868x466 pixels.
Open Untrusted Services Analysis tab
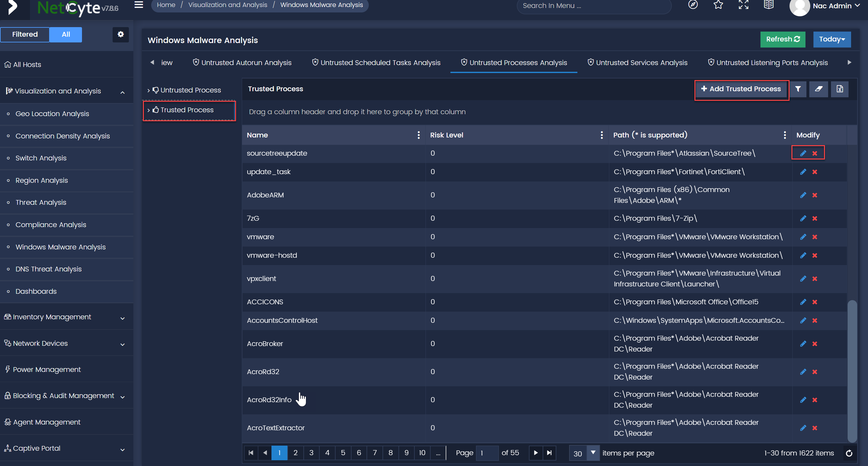(637, 63)
